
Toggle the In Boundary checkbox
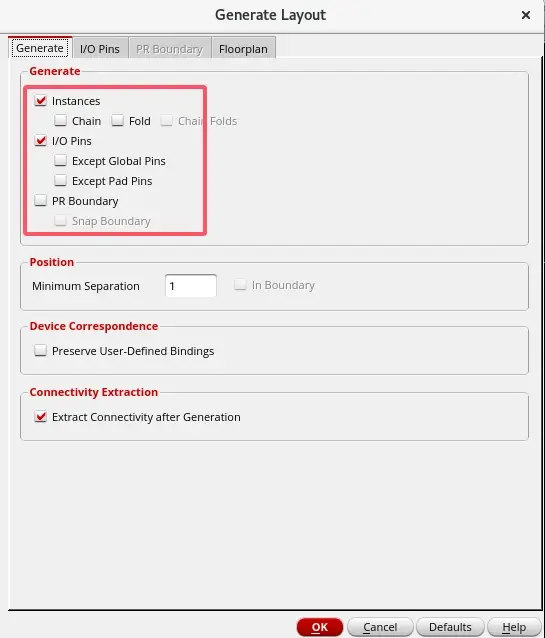[240, 285]
